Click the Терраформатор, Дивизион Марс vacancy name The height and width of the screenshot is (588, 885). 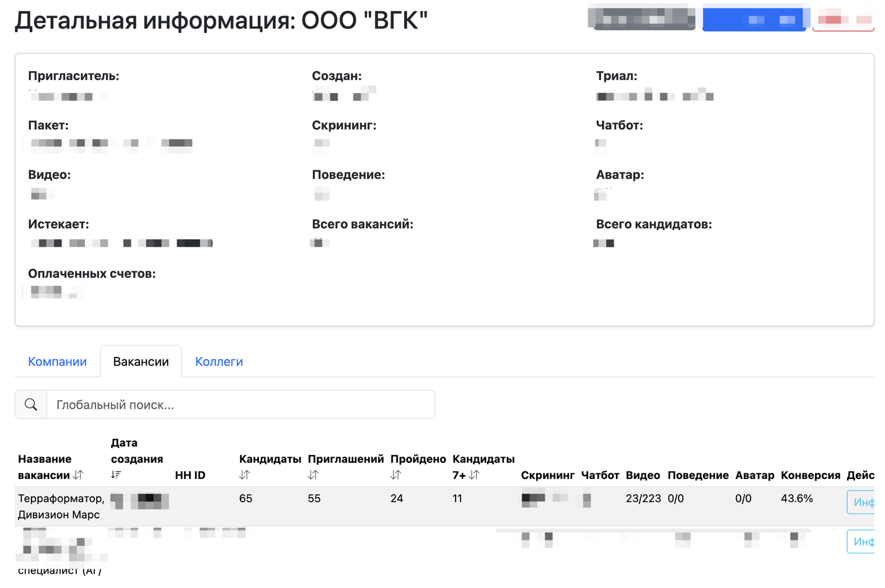tap(61, 507)
